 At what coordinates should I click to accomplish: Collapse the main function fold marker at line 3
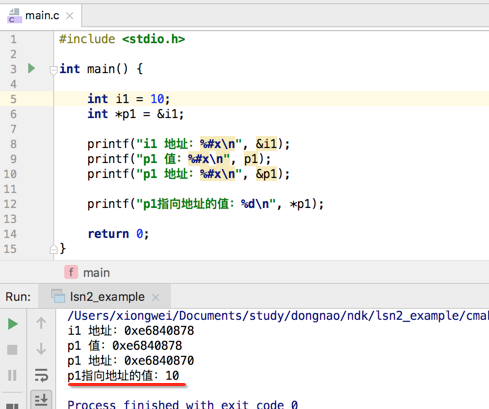point(53,70)
